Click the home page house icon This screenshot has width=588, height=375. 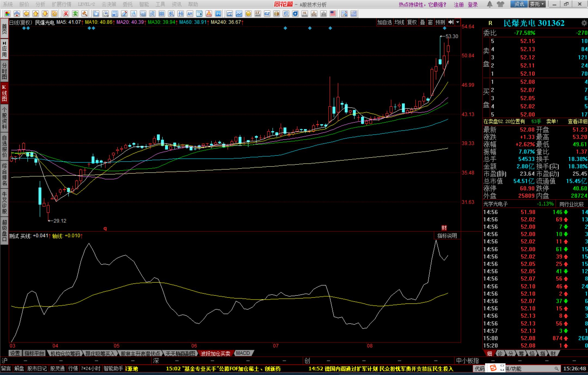click(x=17, y=14)
